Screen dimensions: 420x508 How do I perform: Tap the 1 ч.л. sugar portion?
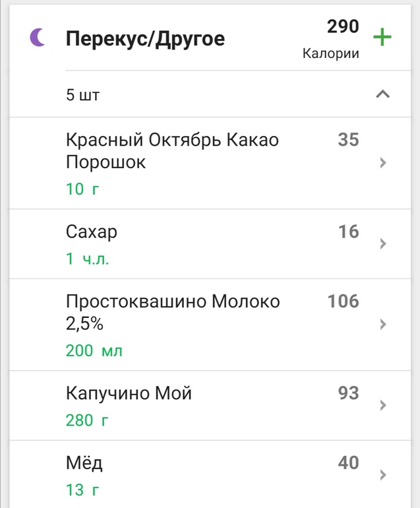(87, 259)
